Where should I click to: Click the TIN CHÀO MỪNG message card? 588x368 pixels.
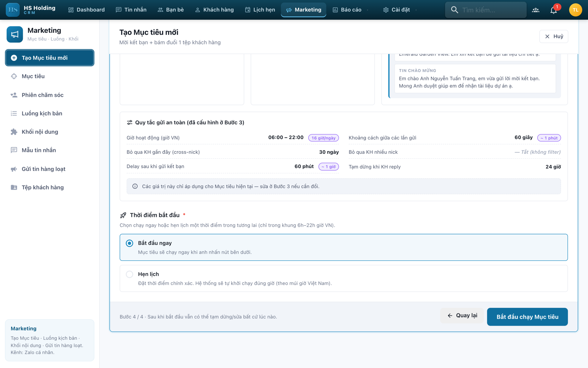click(x=475, y=79)
